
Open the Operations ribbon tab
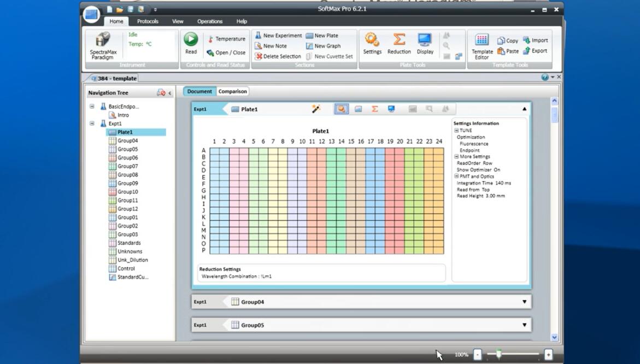click(210, 21)
